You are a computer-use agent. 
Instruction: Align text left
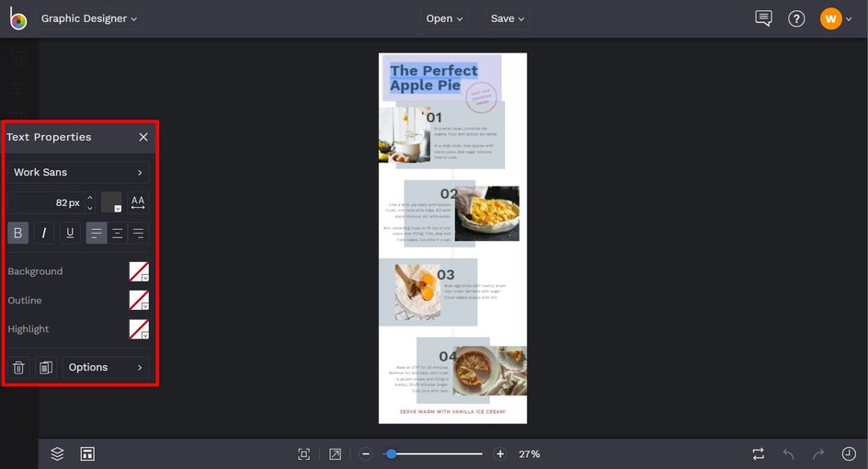click(x=97, y=233)
